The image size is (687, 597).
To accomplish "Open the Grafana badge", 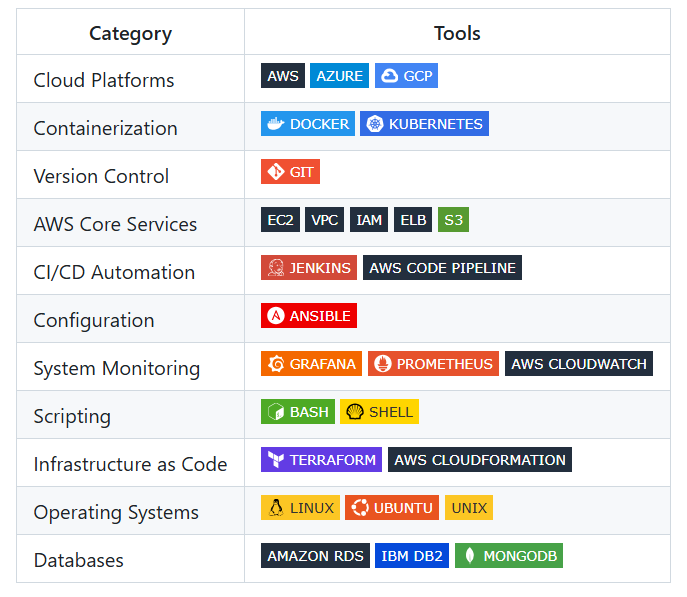I will coord(311,364).
